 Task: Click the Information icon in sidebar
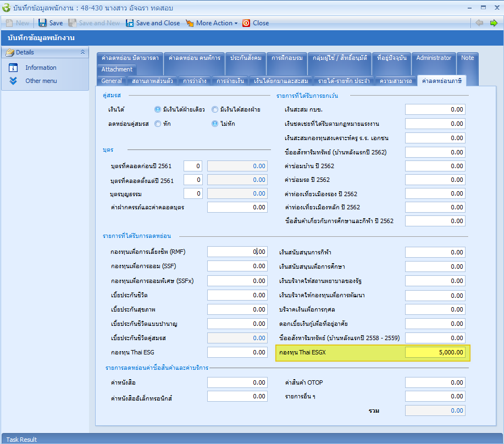[14, 68]
